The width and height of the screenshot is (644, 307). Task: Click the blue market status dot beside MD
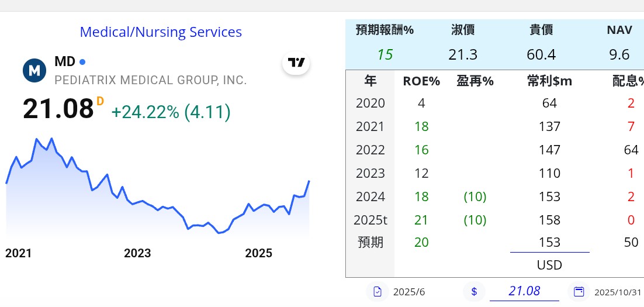[82, 62]
